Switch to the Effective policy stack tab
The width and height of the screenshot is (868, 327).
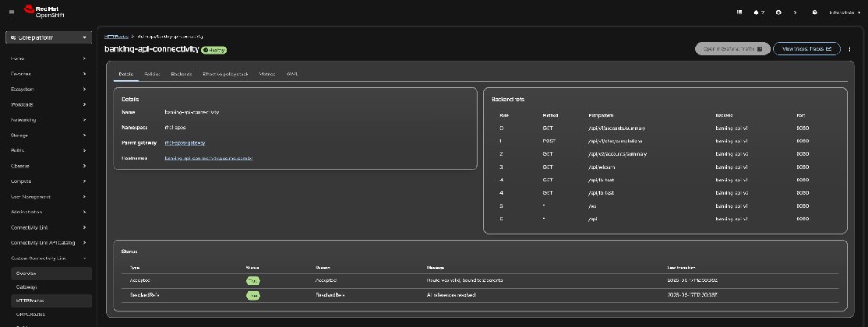tap(225, 75)
